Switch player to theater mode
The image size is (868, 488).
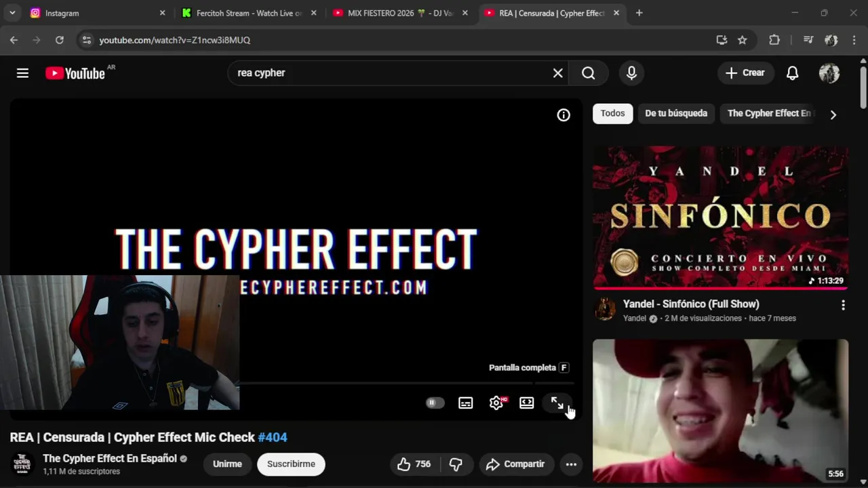click(527, 403)
